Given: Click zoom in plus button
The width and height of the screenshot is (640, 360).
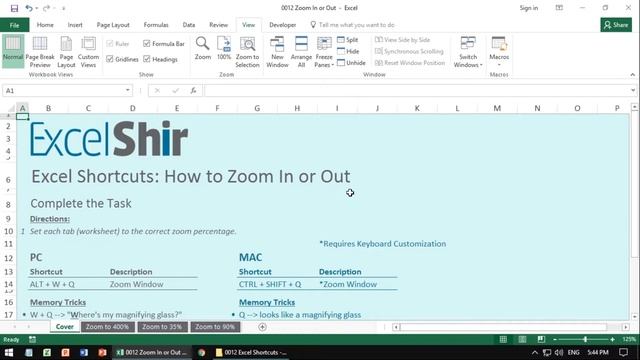Looking at the screenshot, I should coord(612,339).
